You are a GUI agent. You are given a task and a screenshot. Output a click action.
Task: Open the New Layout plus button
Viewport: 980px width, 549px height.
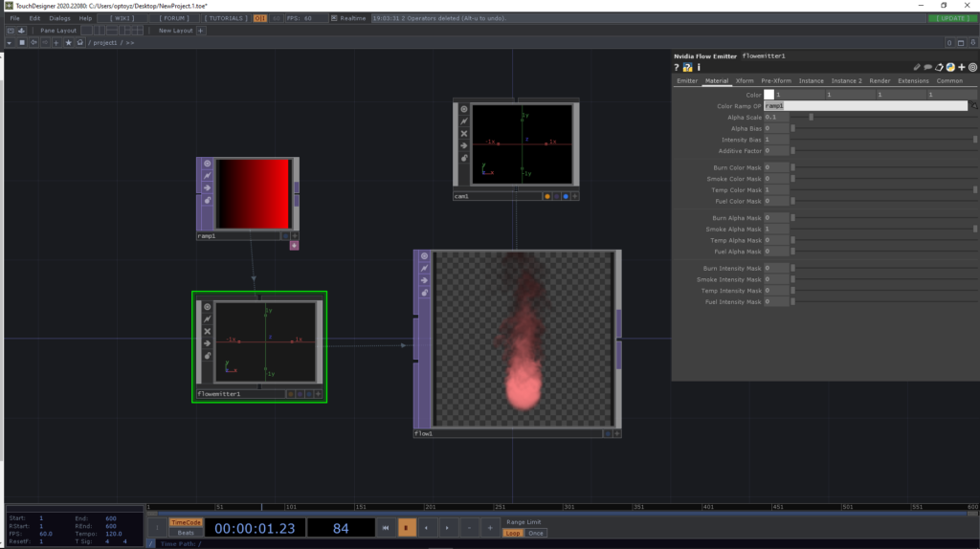pos(201,31)
